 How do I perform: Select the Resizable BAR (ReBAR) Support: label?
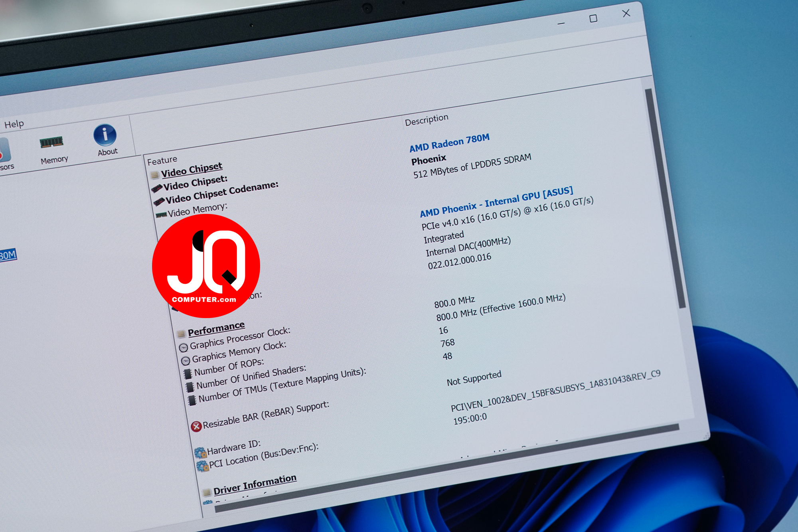click(266, 415)
